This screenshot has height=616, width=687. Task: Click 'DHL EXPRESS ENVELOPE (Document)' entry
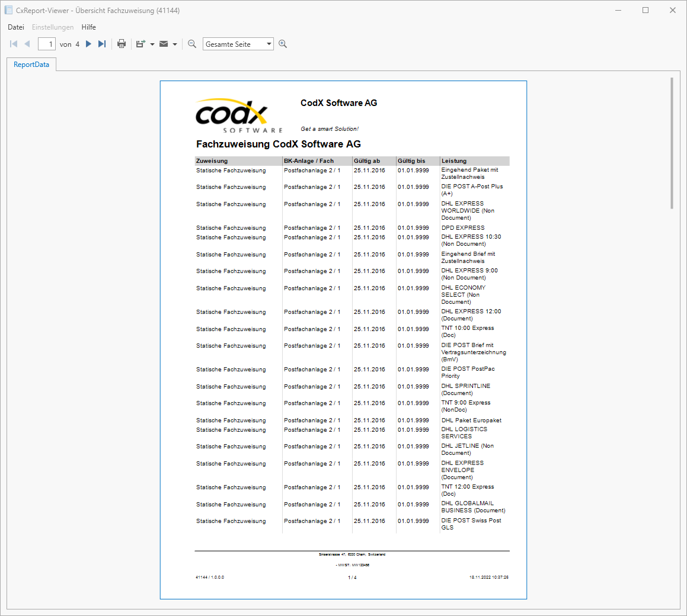(463, 470)
